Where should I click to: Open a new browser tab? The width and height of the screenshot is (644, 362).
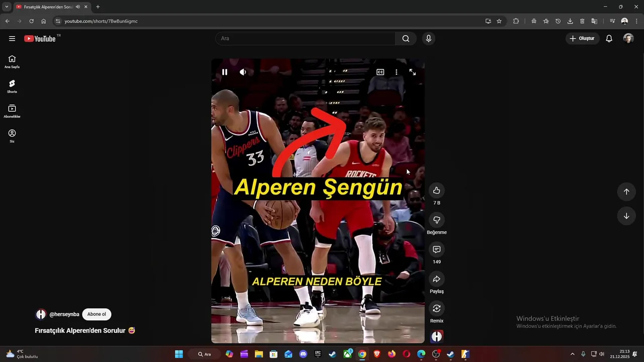tap(98, 7)
